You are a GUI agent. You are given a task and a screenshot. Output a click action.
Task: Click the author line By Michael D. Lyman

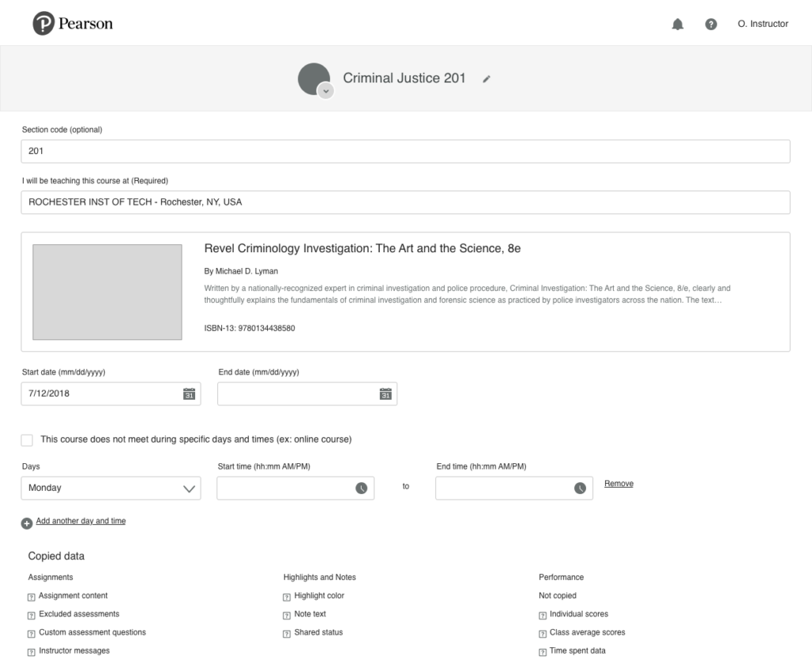(x=241, y=271)
